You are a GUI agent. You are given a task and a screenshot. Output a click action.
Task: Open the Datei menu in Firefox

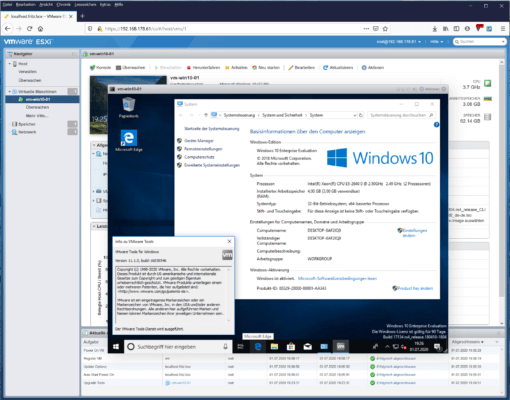click(7, 5)
